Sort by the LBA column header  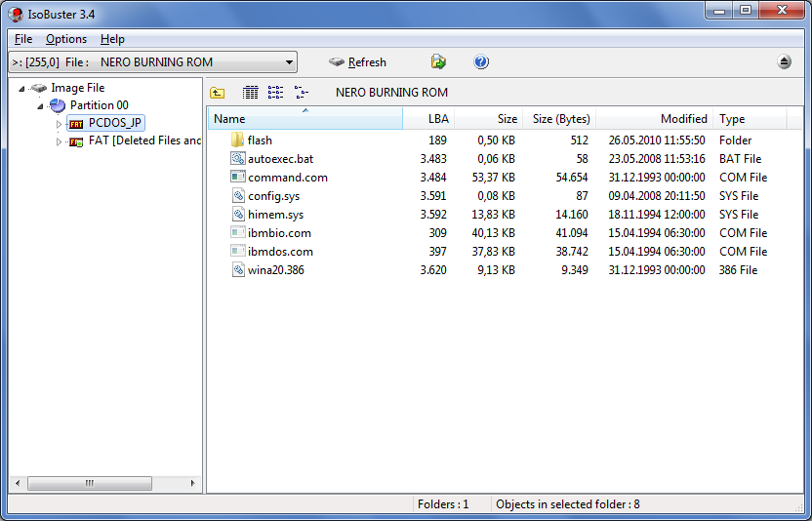pos(428,119)
